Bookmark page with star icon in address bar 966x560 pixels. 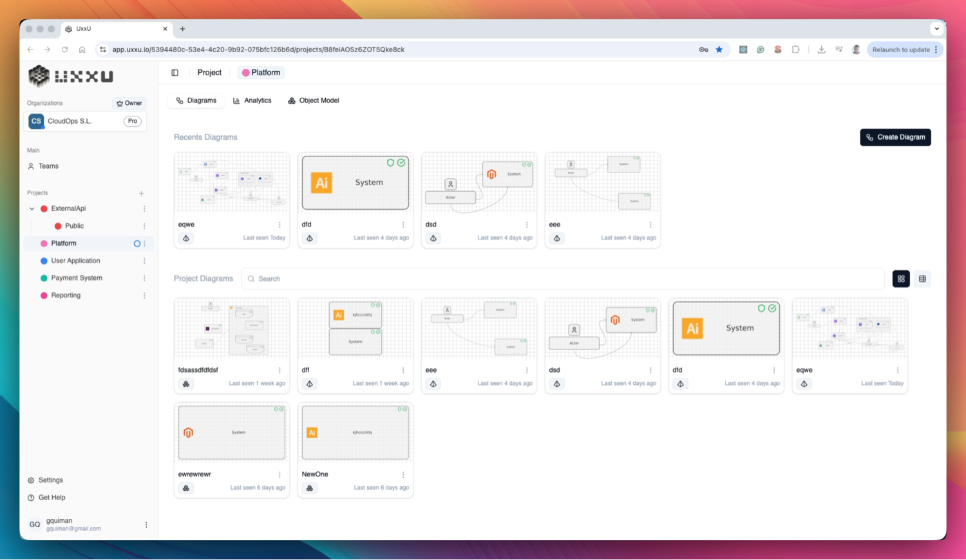click(719, 50)
